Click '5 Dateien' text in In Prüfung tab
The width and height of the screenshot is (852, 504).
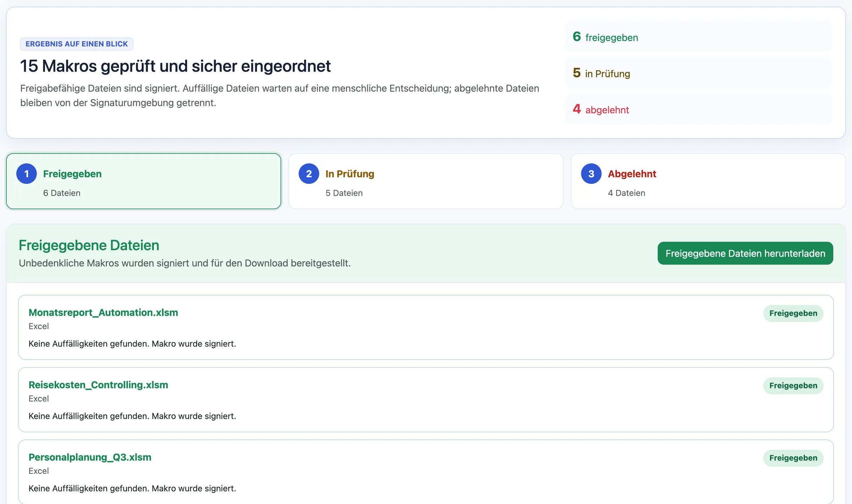click(344, 193)
